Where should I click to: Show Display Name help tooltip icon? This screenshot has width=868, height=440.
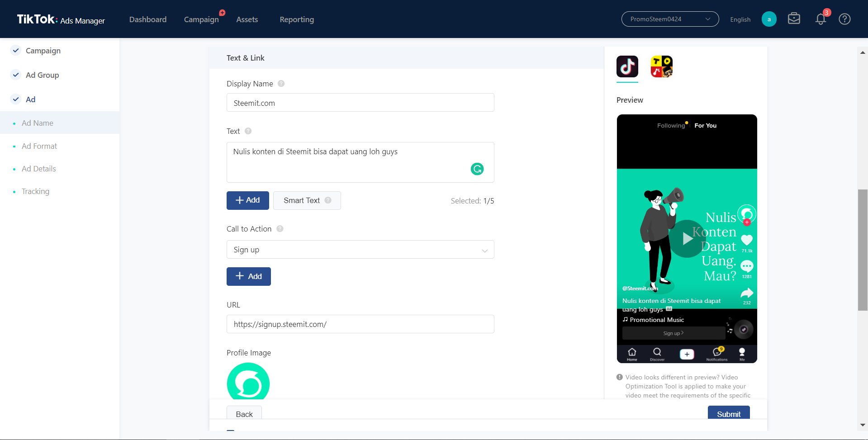click(x=281, y=84)
